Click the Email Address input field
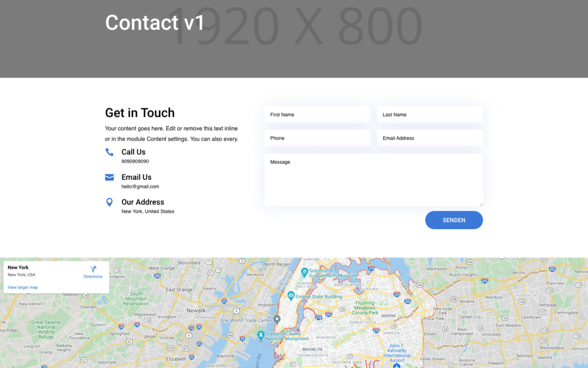 coord(430,138)
